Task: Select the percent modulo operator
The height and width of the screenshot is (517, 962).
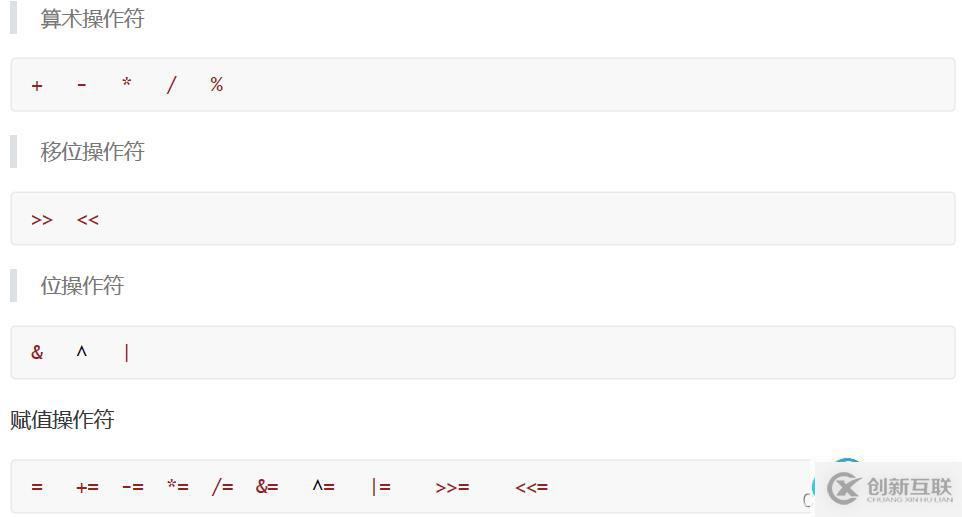Action: [216, 85]
